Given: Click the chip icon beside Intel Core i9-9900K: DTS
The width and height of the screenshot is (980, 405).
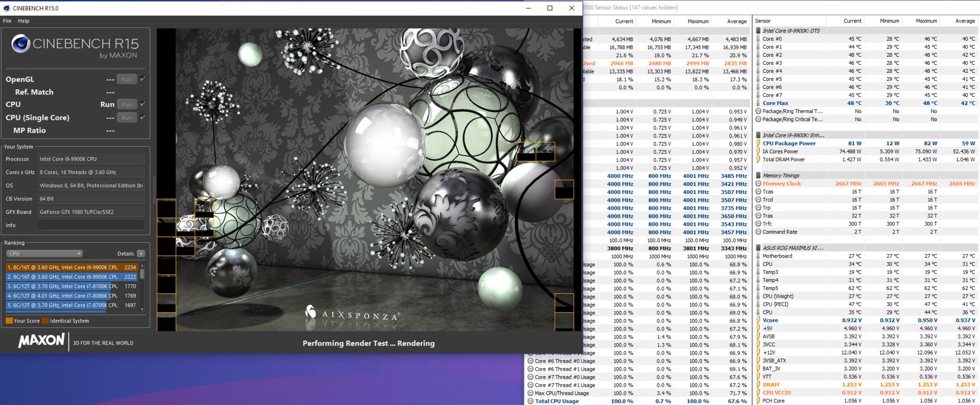Looking at the screenshot, I should [x=758, y=30].
